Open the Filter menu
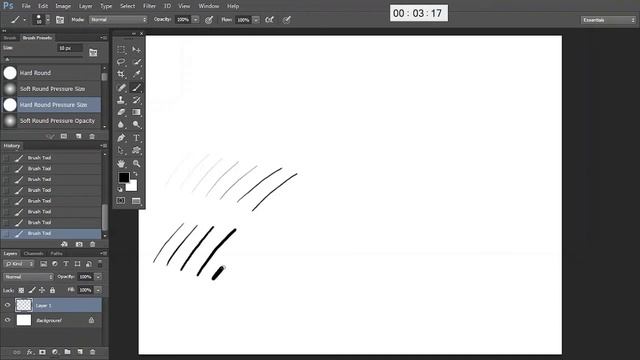640x360 pixels. [149, 6]
